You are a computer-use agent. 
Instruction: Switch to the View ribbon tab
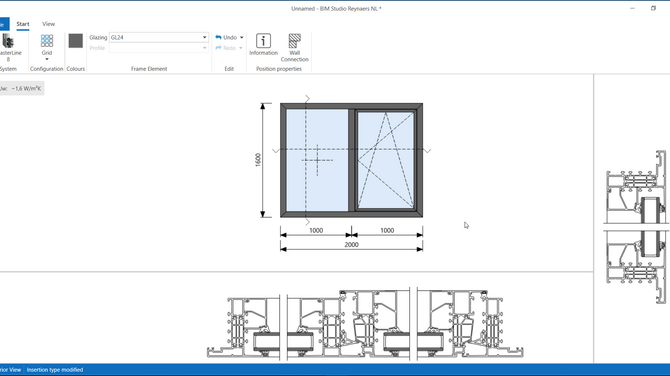[x=48, y=24]
